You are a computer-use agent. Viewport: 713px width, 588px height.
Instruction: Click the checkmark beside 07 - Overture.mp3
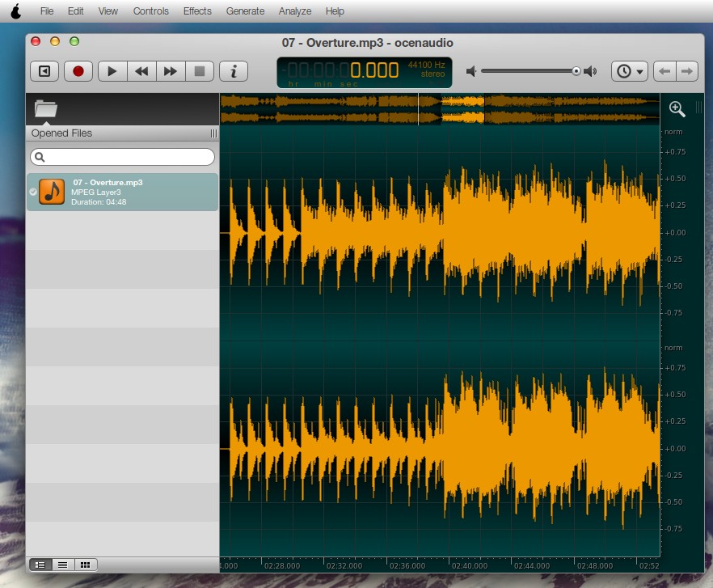tap(32, 192)
